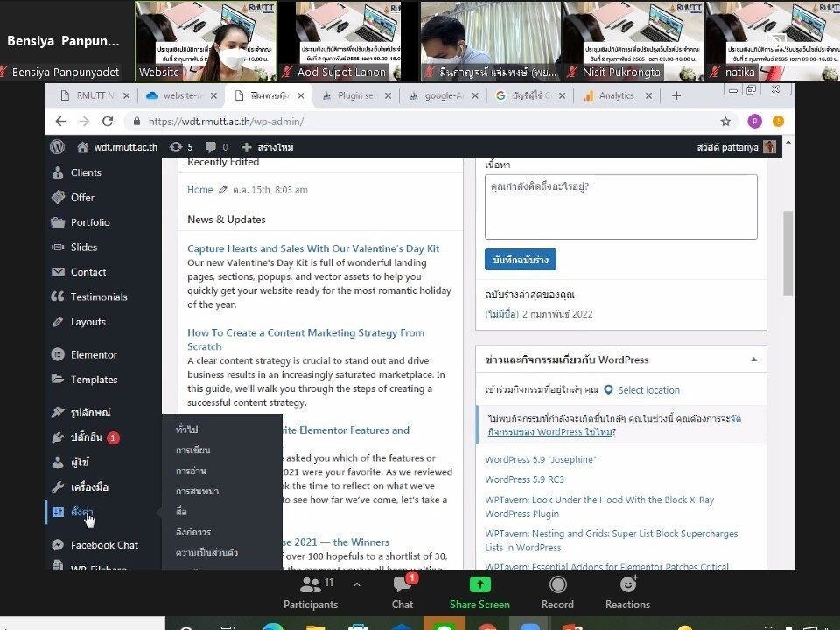Screen dimensions: 840x630
Task: Collapse the WordPress news and events panel
Action: (753, 360)
